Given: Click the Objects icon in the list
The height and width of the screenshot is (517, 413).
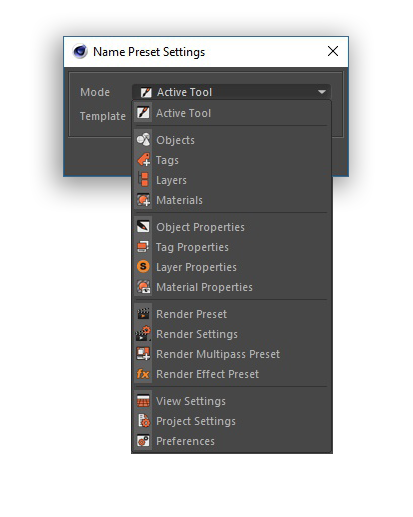Looking at the screenshot, I should pos(143,140).
